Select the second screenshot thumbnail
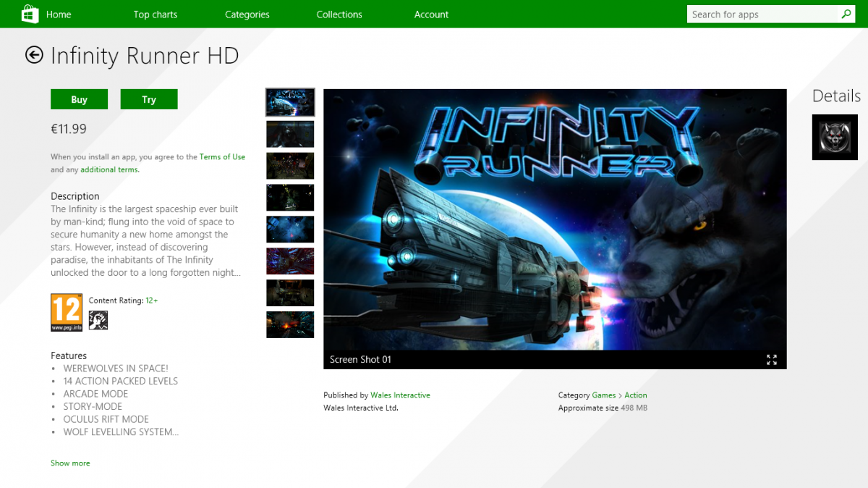This screenshot has width=868, height=488. (290, 134)
